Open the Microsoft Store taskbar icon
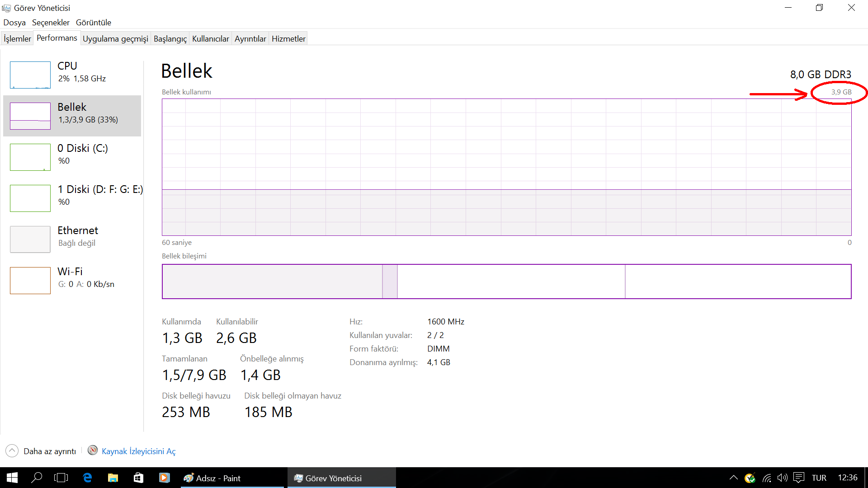868x488 pixels. pyautogui.click(x=138, y=478)
